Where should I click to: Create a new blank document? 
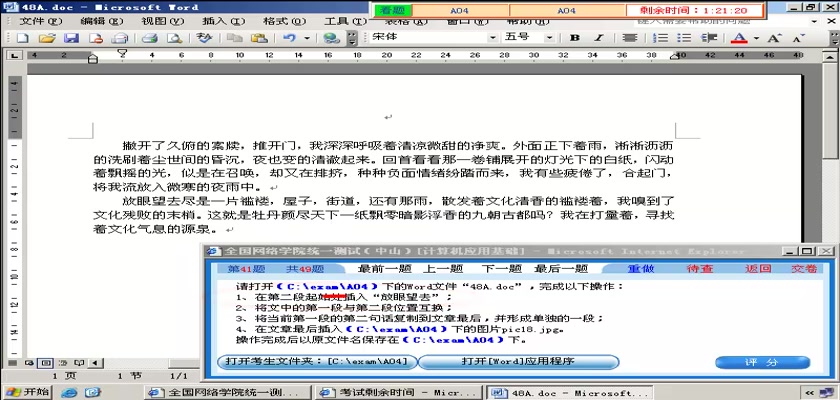pos(22,38)
